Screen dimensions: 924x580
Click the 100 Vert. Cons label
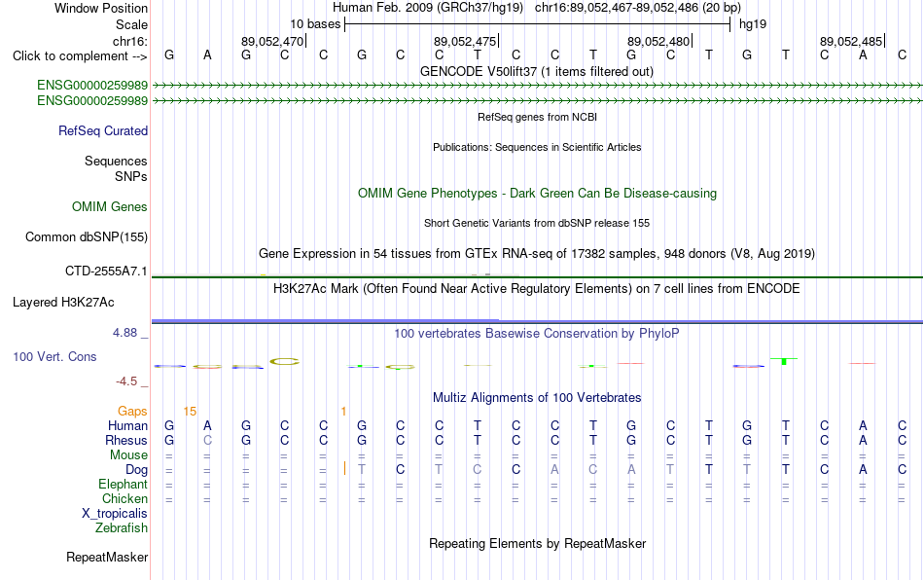click(54, 356)
